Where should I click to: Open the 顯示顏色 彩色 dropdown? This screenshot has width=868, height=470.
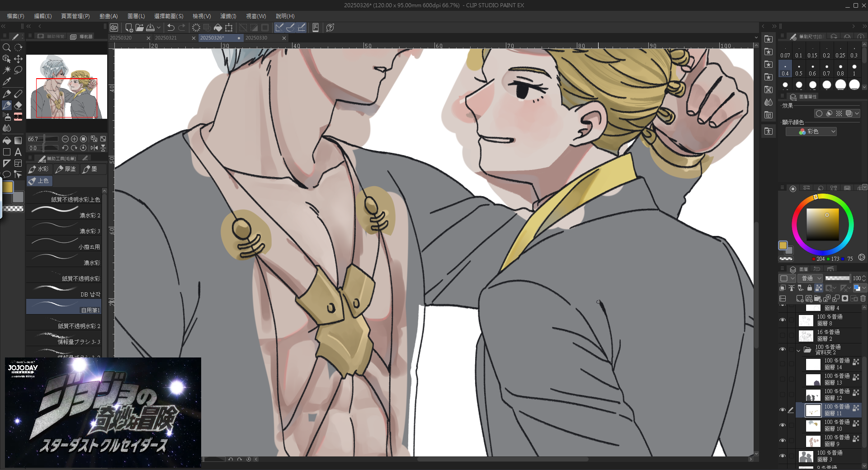point(811,132)
